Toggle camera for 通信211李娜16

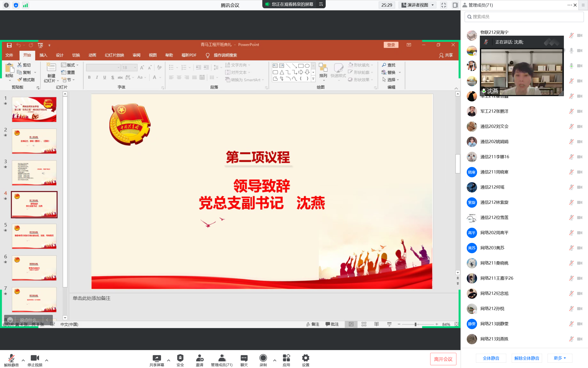pyautogui.click(x=580, y=157)
